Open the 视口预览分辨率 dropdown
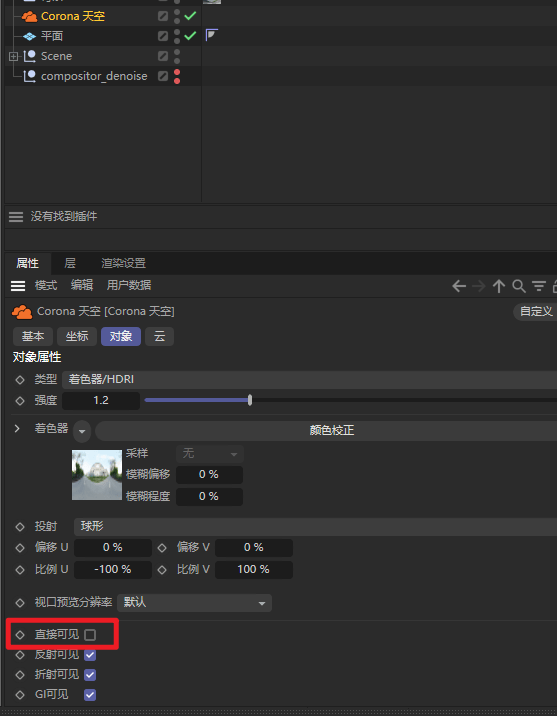 [194, 603]
